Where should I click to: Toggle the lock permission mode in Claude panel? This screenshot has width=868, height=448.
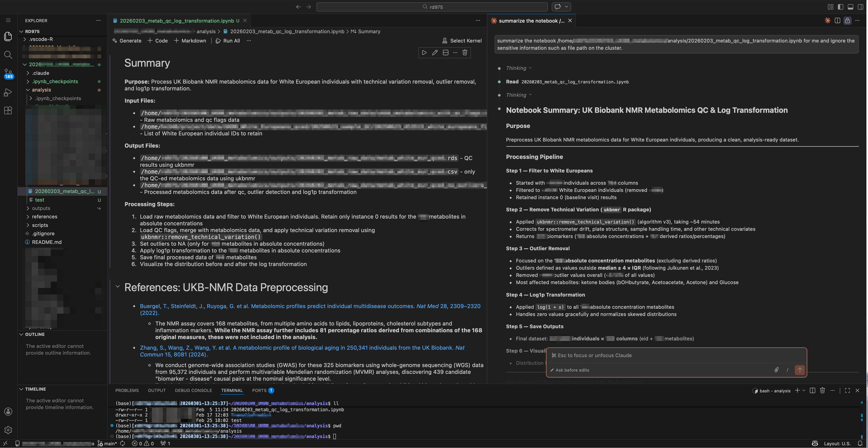(x=848, y=21)
